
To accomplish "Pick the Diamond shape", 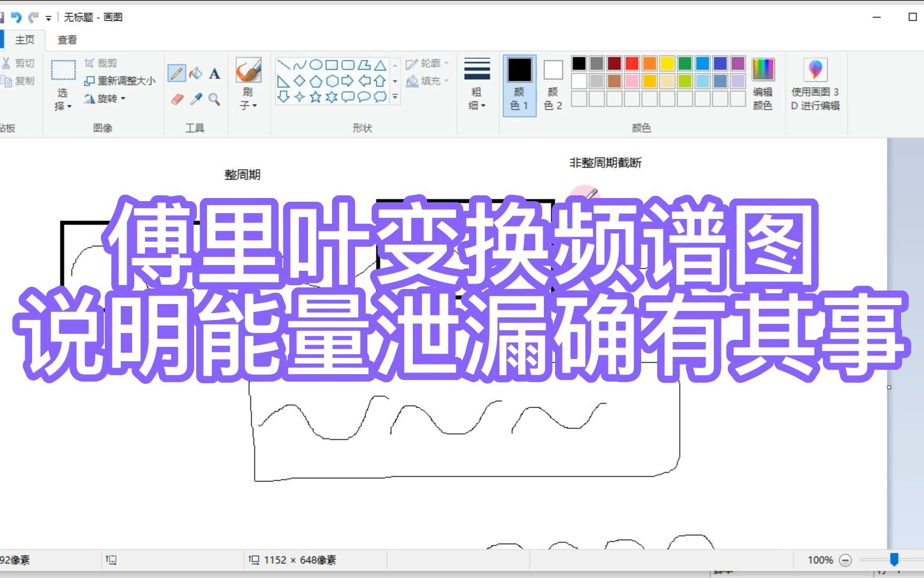I will (x=300, y=81).
